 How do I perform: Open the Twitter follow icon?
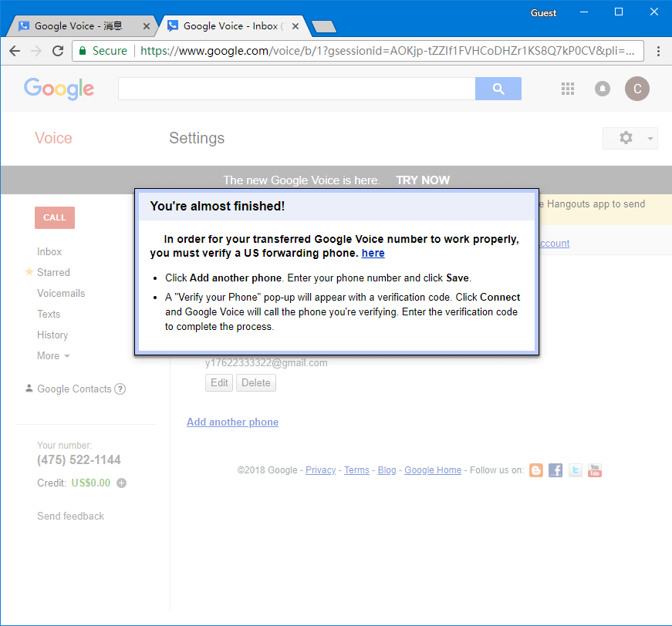pos(575,470)
